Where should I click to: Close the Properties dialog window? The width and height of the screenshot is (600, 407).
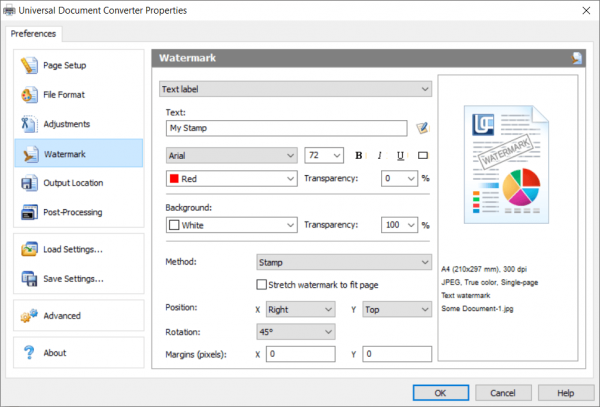click(586, 11)
